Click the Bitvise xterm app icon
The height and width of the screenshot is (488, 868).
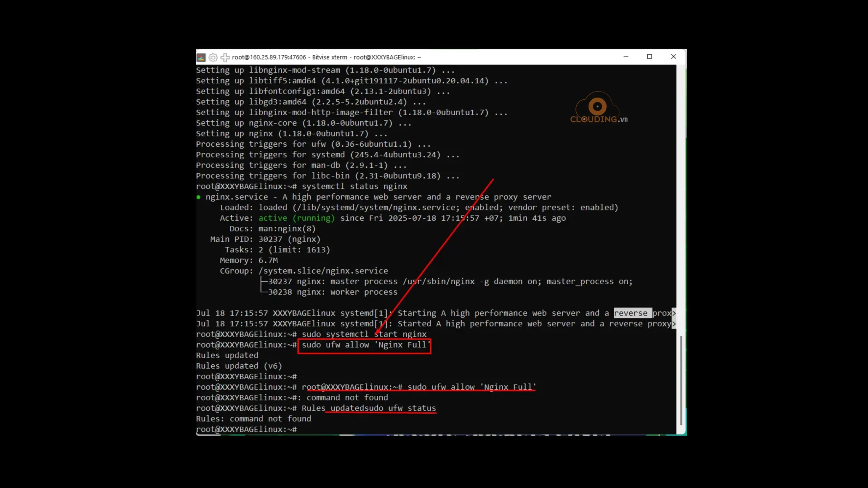click(x=201, y=57)
